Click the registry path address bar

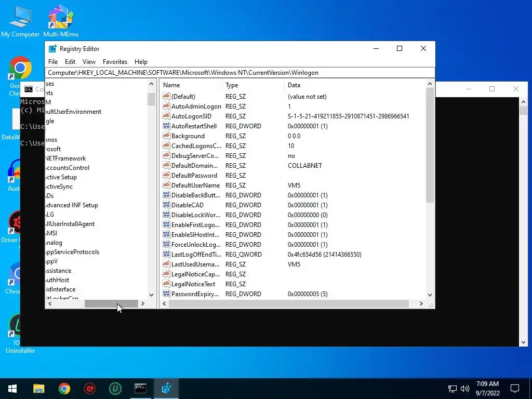tap(240, 73)
